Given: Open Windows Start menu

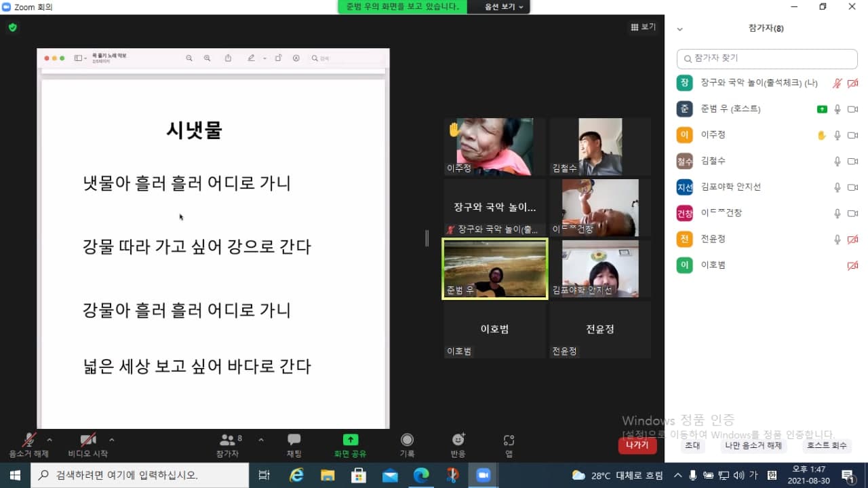Looking at the screenshot, I should tap(15, 475).
